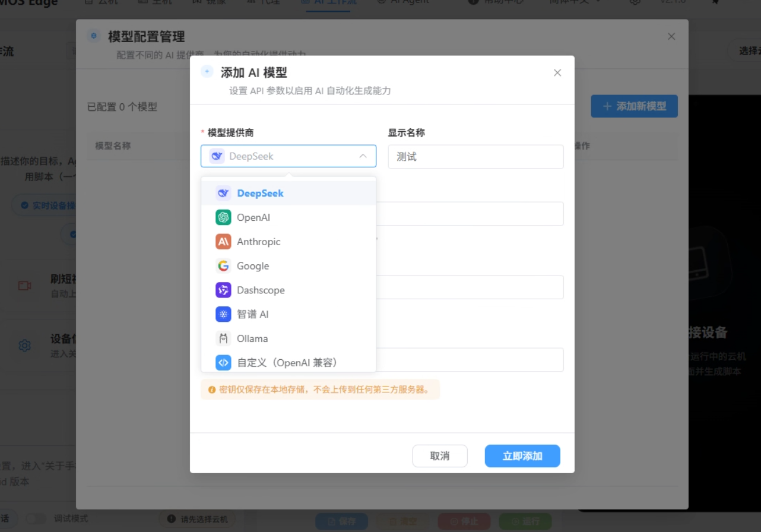The width and height of the screenshot is (761, 532).
Task: Click the orange Anthropic logo in the list
Action: pyautogui.click(x=223, y=242)
